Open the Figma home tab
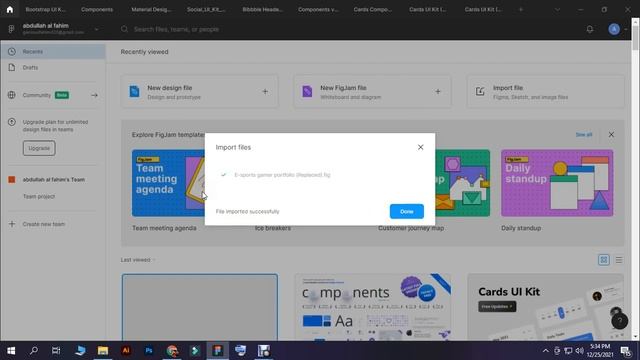Screen dimensions: 640x360 pyautogui.click(x=9, y=9)
